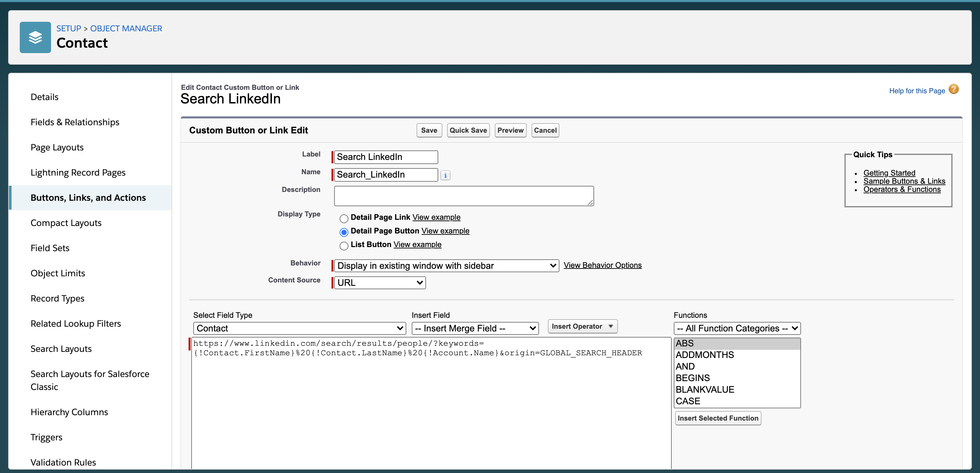Open Search Layouts section
The height and width of the screenshot is (473, 980).
pyautogui.click(x=61, y=348)
